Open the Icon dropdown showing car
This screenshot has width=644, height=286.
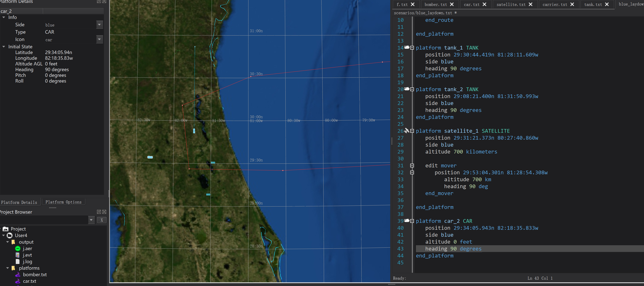pyautogui.click(x=100, y=40)
